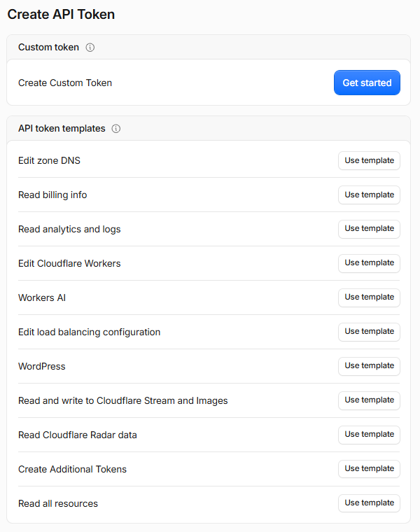
Task: Click 'Read and write to Cloudflare Stream and Images'
Action: click(x=122, y=400)
